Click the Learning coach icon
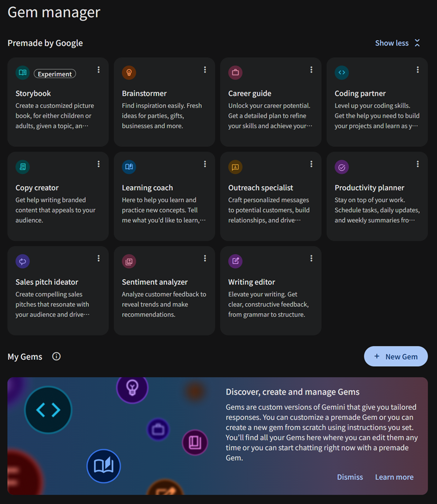 point(129,167)
